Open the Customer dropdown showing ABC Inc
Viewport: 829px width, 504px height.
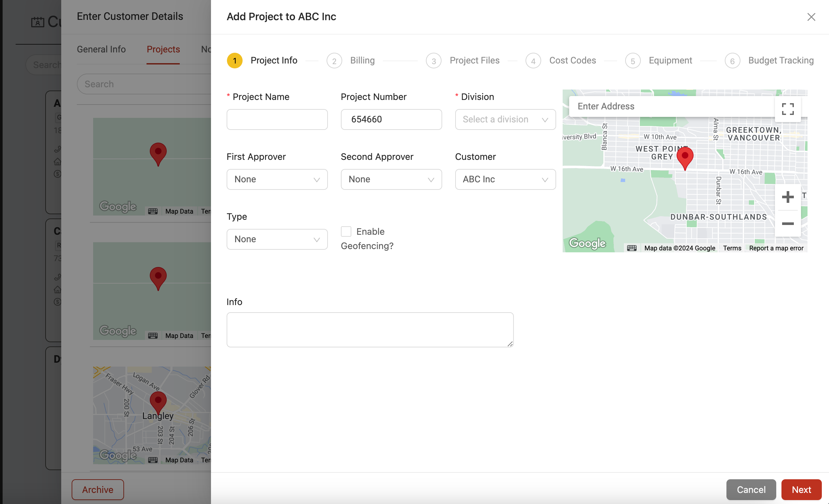coord(505,179)
